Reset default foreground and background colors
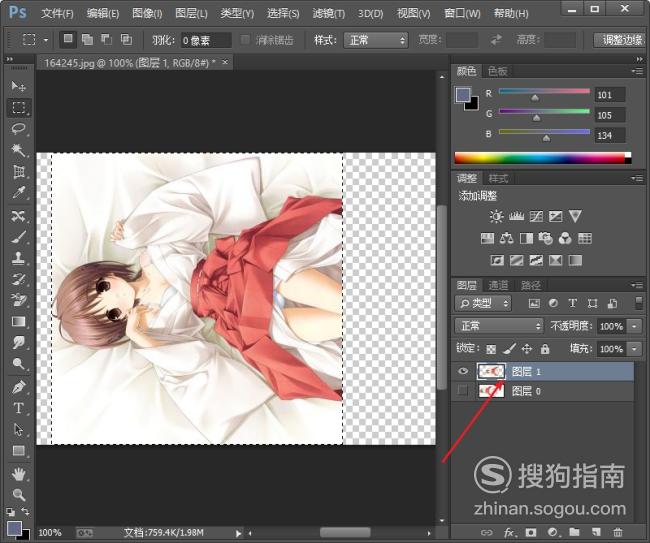This screenshot has width=650, height=543. click(x=10, y=512)
